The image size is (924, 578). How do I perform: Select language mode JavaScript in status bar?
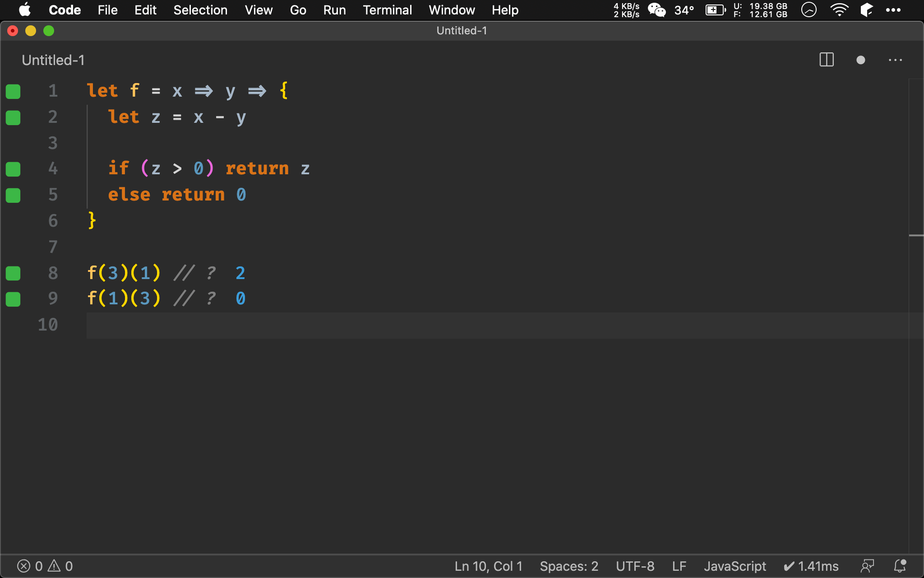point(735,566)
